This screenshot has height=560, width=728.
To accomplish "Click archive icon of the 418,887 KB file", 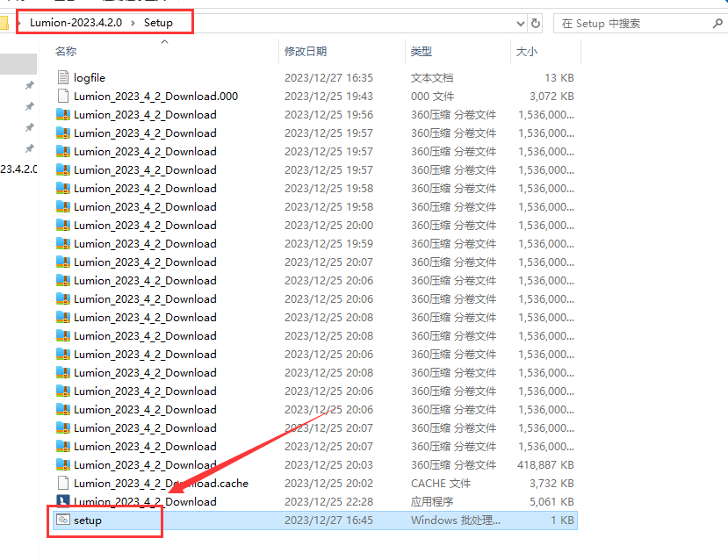I will point(63,464).
